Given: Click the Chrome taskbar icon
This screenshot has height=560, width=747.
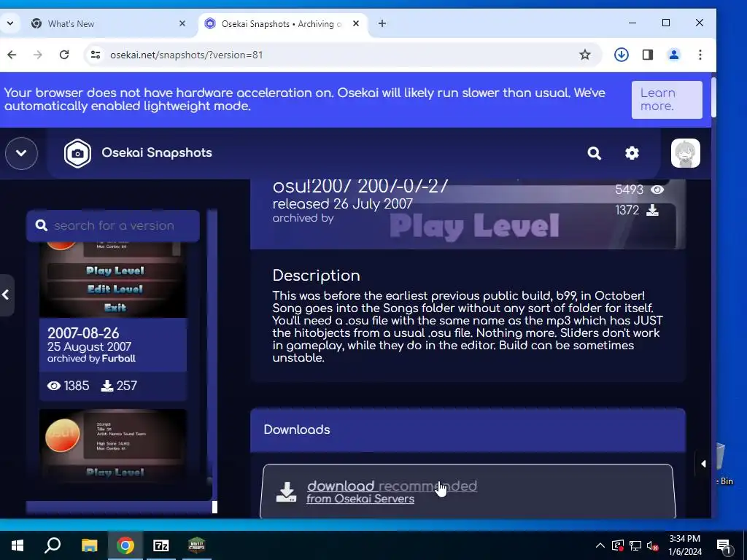Looking at the screenshot, I should 125,545.
